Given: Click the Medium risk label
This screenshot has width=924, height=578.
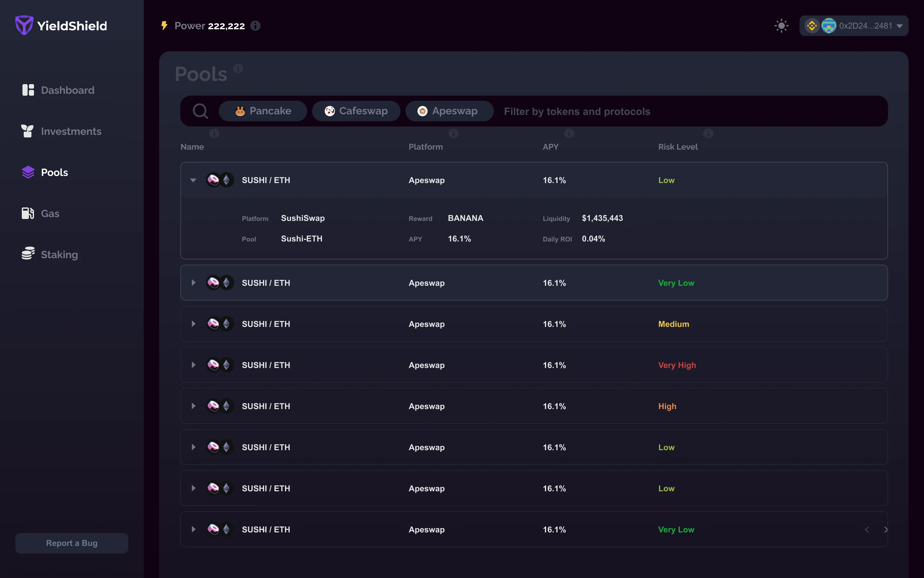Looking at the screenshot, I should (x=673, y=324).
